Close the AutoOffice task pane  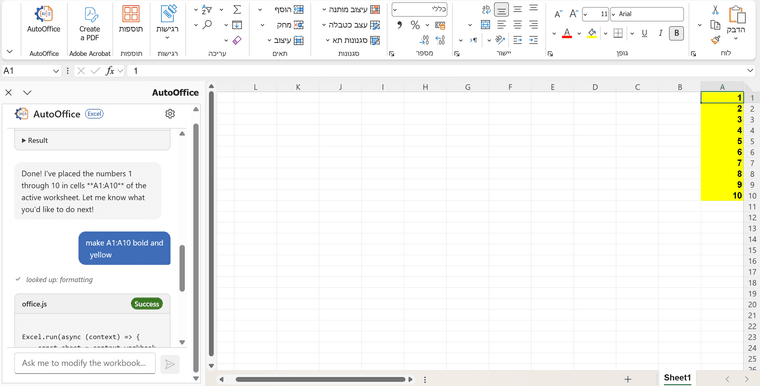(8, 93)
